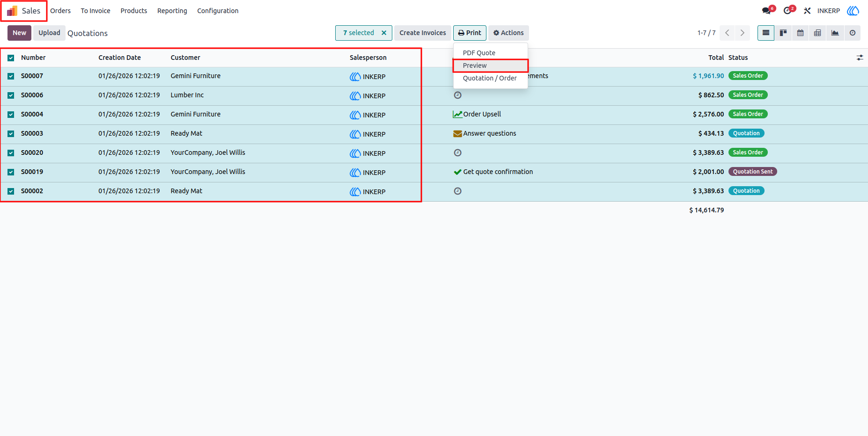868x436 pixels.
Task: Clear the 7 selected records
Action: coord(384,33)
